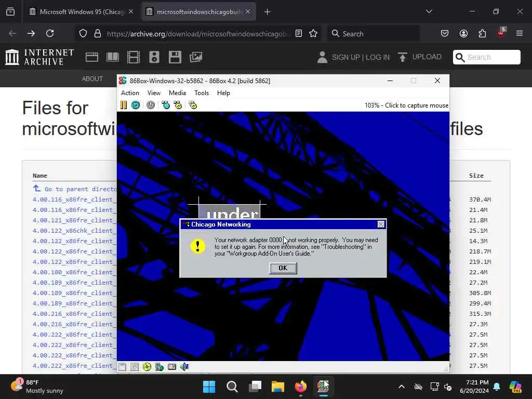
Task: Open the 4.00.180_x86fre_client file link
Action: [74, 272]
